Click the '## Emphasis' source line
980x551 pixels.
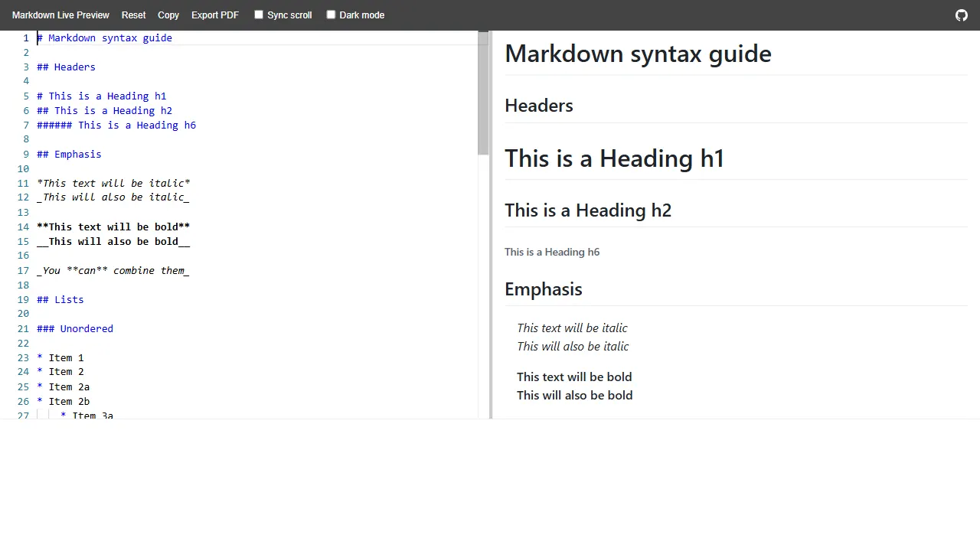(69, 154)
